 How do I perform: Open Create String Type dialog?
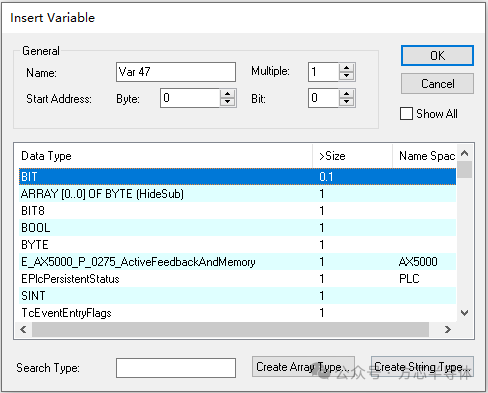click(x=422, y=367)
